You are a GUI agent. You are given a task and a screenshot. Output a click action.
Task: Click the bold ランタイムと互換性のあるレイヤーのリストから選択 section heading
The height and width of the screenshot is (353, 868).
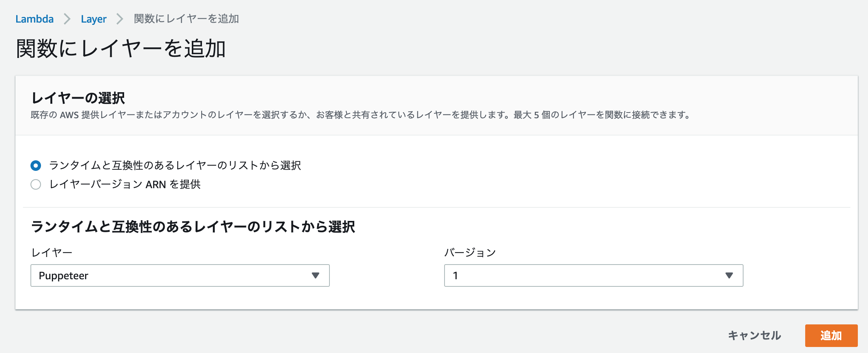[x=193, y=227]
